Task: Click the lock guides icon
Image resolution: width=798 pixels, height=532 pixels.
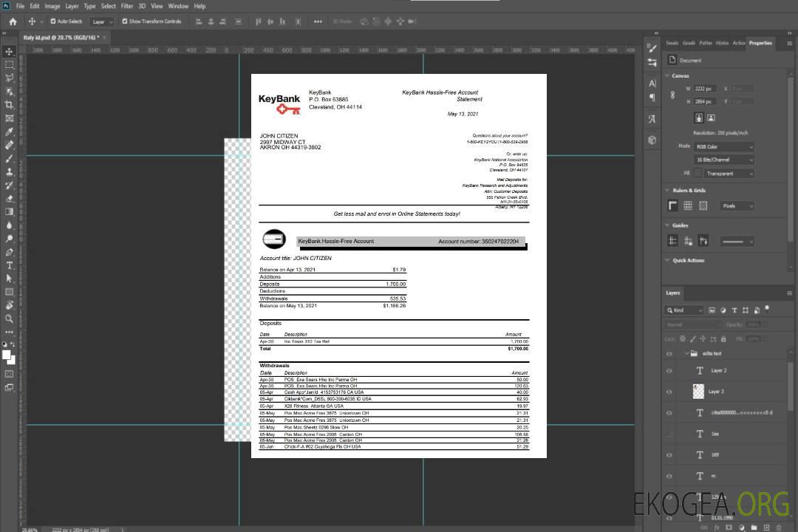Action: (688, 241)
